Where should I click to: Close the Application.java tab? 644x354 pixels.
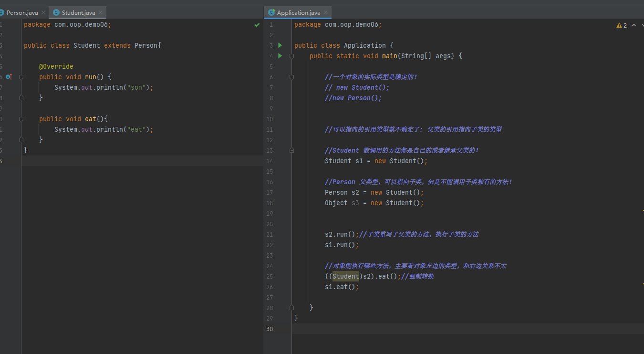click(x=325, y=13)
